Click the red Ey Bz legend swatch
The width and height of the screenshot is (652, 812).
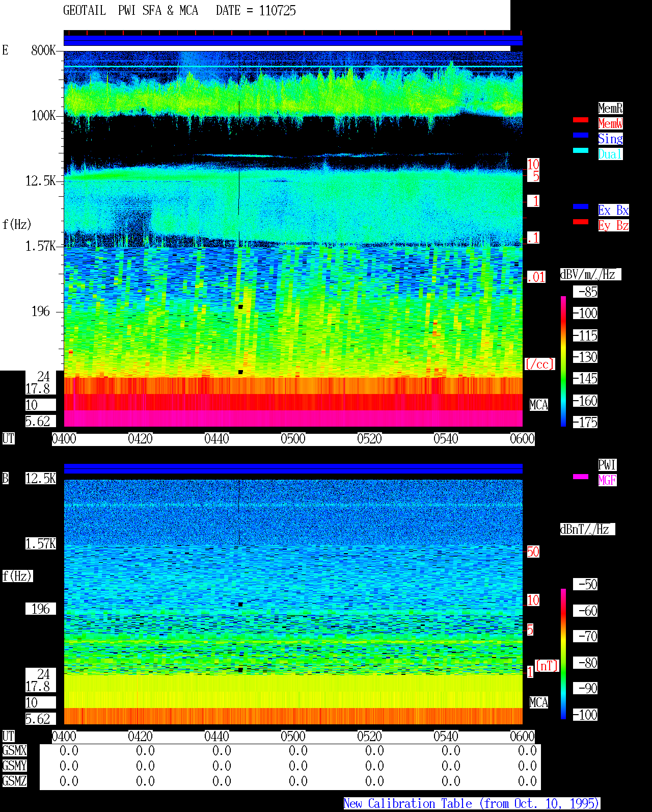[x=581, y=222]
